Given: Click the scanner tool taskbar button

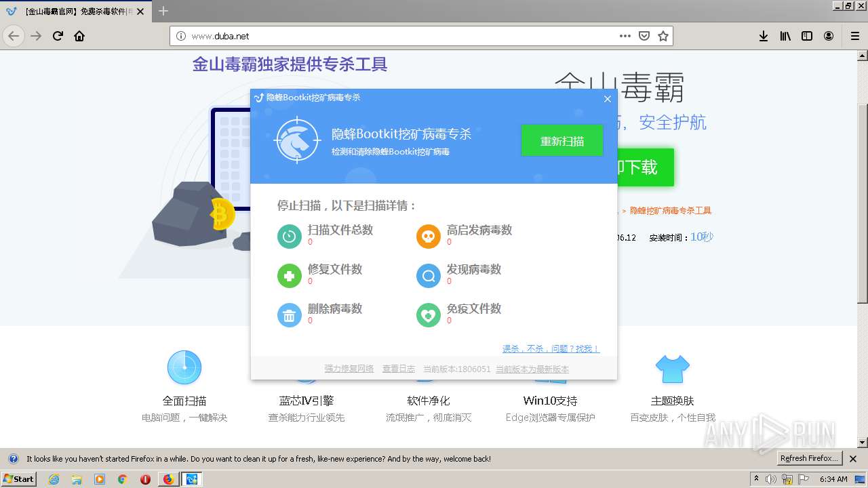Looking at the screenshot, I should tap(191, 479).
